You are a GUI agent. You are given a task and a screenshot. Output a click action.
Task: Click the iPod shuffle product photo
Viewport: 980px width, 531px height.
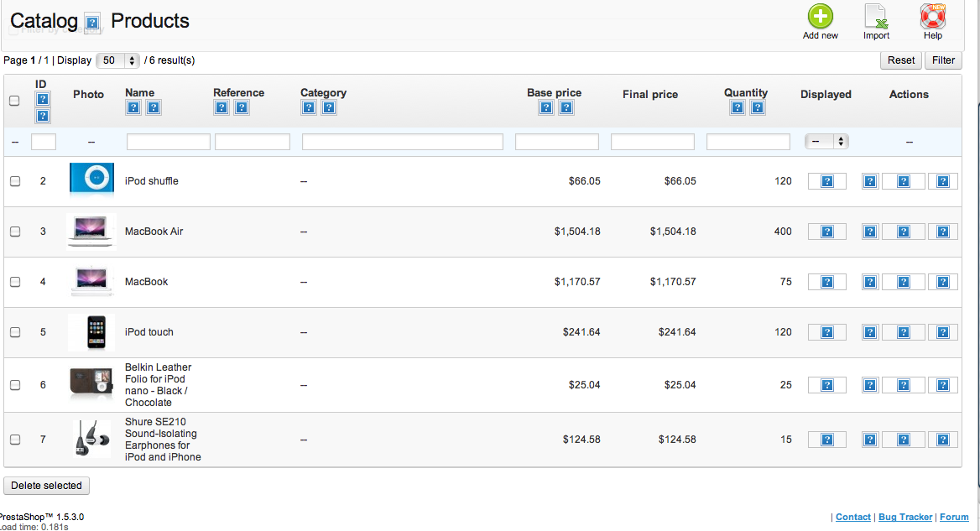tap(92, 180)
